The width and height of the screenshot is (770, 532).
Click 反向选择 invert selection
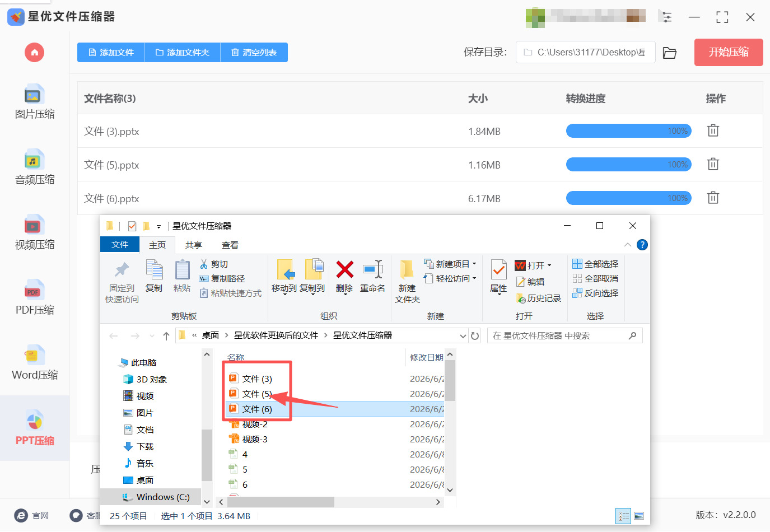point(595,293)
